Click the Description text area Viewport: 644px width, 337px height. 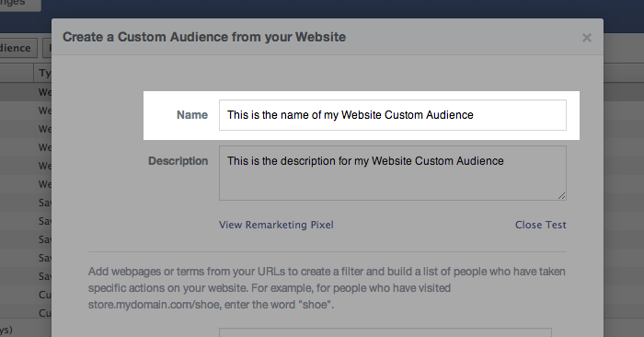(x=393, y=173)
